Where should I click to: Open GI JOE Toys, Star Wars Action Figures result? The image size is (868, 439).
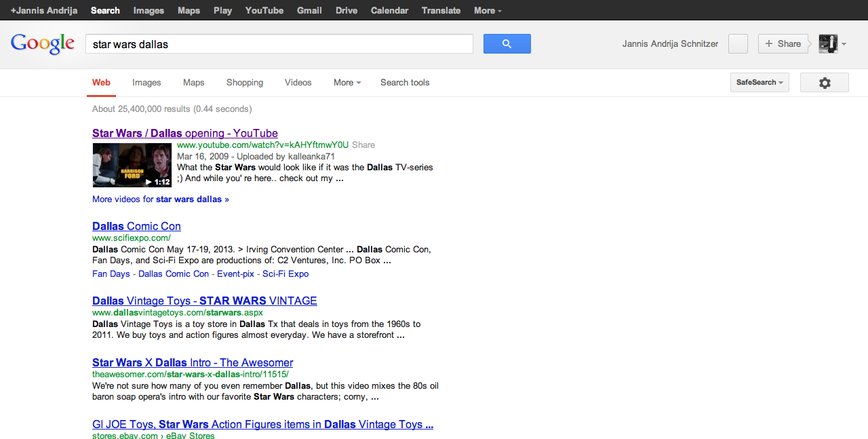pos(262,424)
